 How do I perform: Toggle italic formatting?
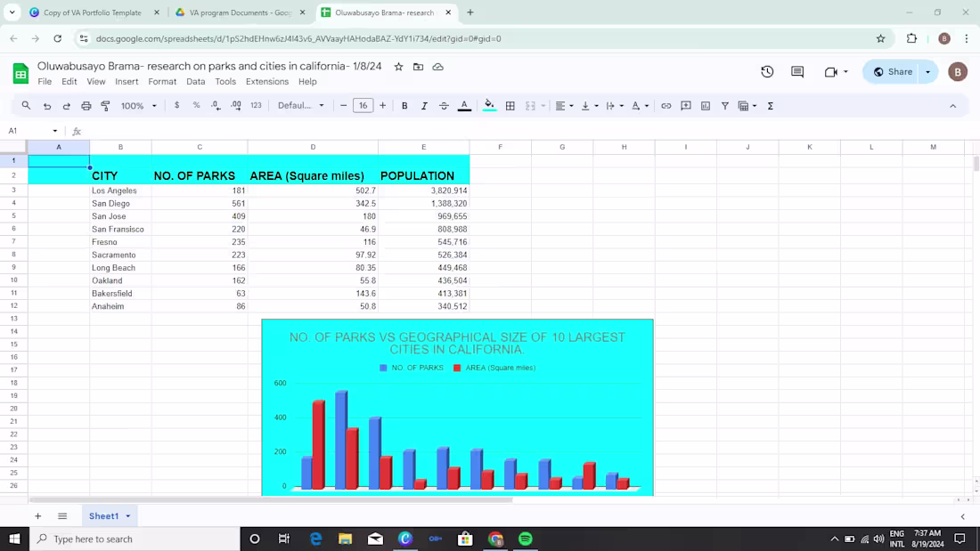click(x=423, y=105)
